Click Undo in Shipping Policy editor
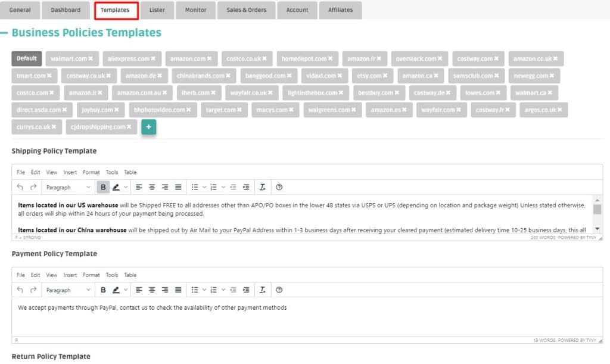Viewport: 610px width, 364px height. click(x=20, y=187)
